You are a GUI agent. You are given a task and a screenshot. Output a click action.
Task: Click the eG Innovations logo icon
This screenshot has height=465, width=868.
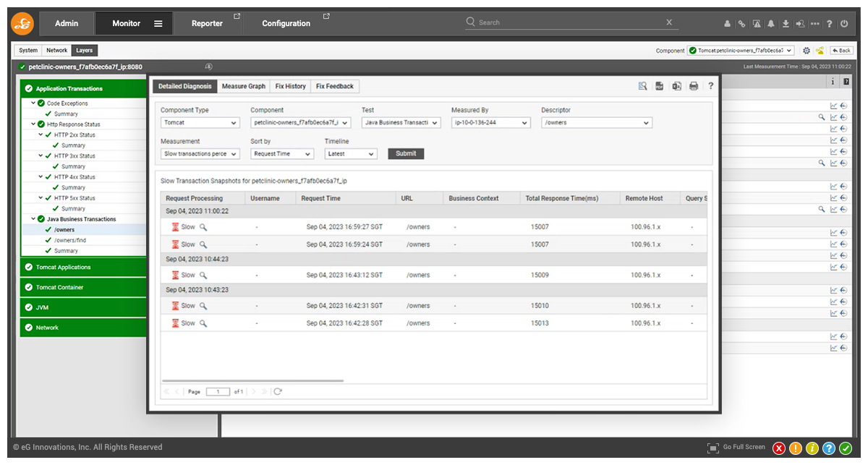pos(23,23)
